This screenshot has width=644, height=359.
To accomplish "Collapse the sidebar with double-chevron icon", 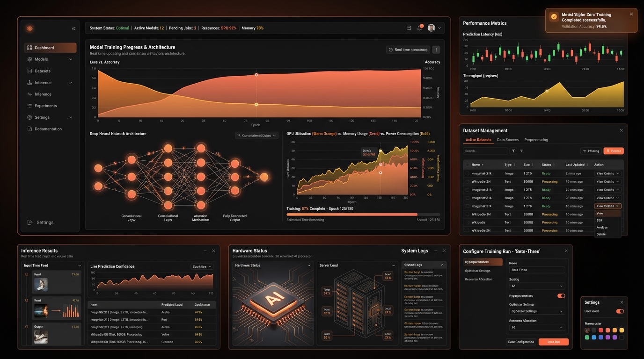I will pos(73,29).
